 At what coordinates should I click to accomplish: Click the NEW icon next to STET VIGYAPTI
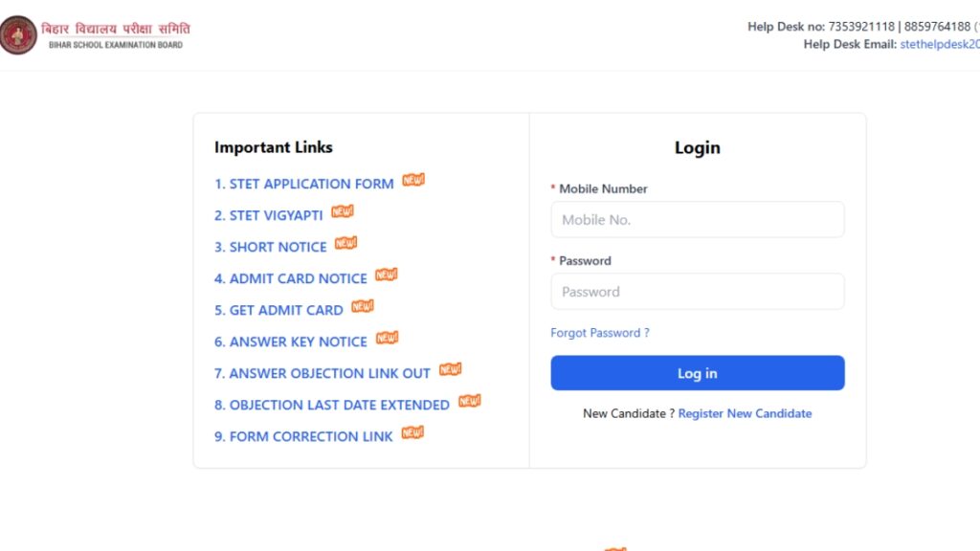click(x=343, y=211)
